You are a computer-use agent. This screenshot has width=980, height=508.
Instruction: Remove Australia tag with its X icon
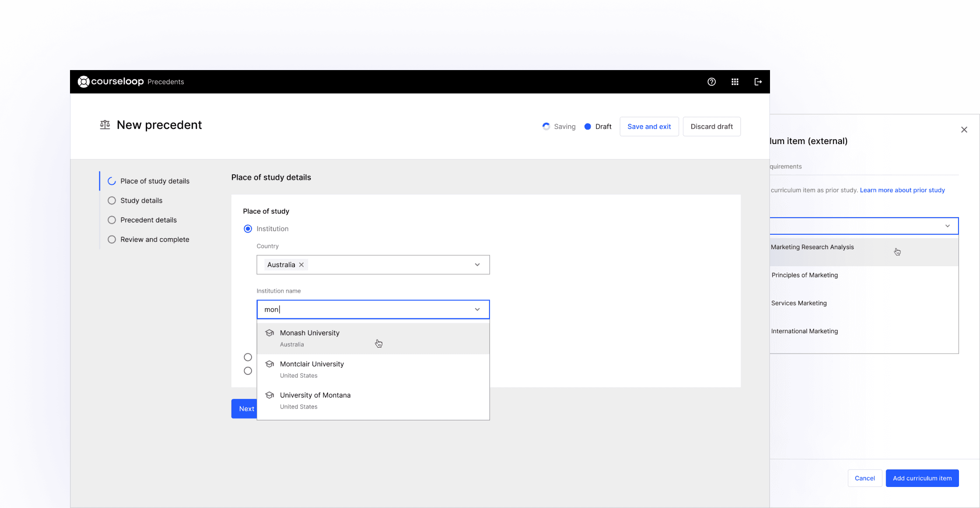(x=301, y=265)
